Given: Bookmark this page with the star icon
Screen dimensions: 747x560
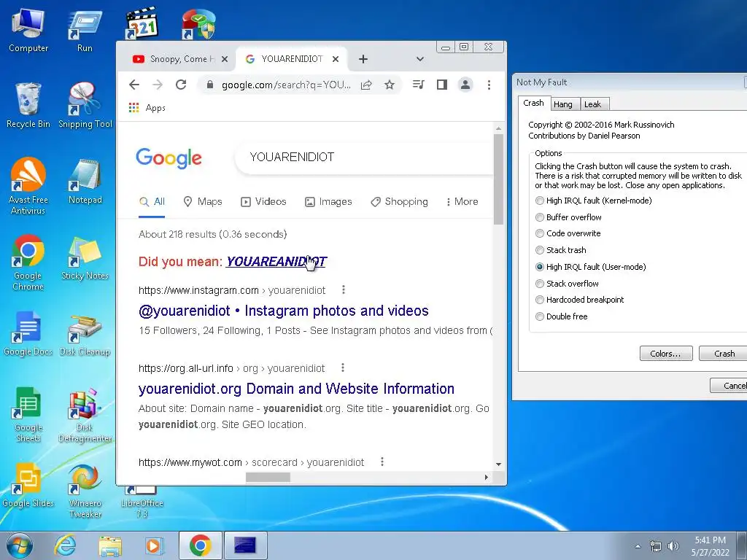Looking at the screenshot, I should click(x=390, y=85).
